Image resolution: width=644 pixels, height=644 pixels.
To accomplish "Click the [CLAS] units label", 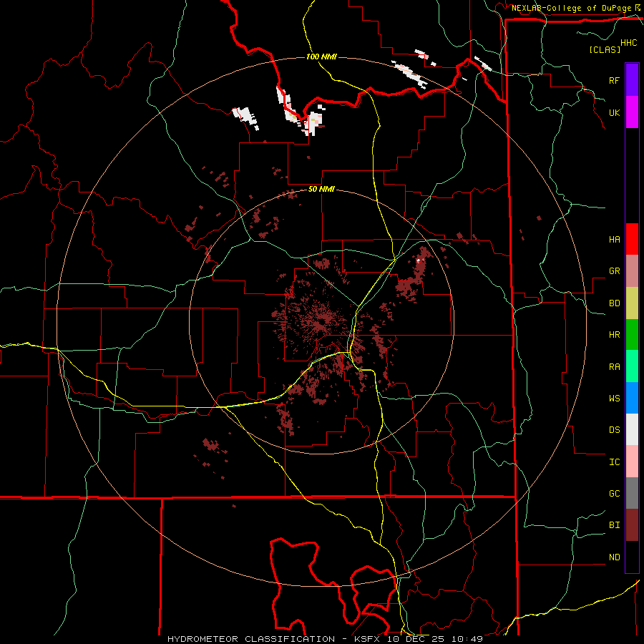I will pos(605,49).
